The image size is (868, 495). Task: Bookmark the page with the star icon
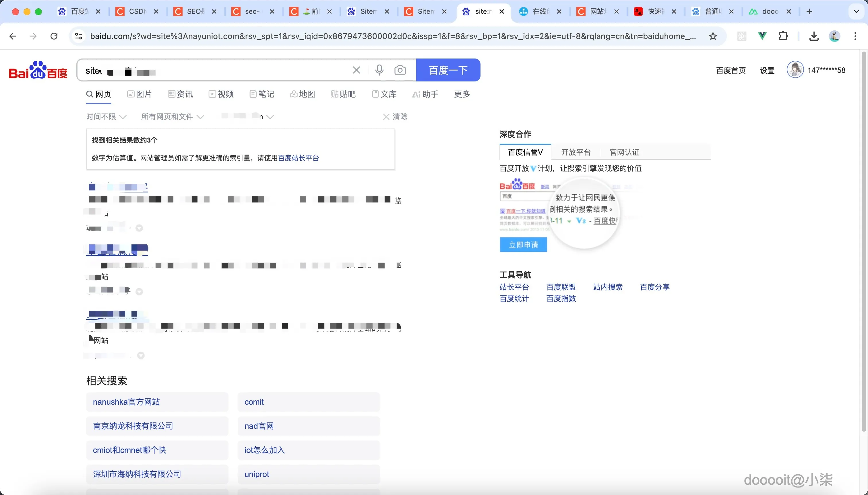click(x=713, y=36)
